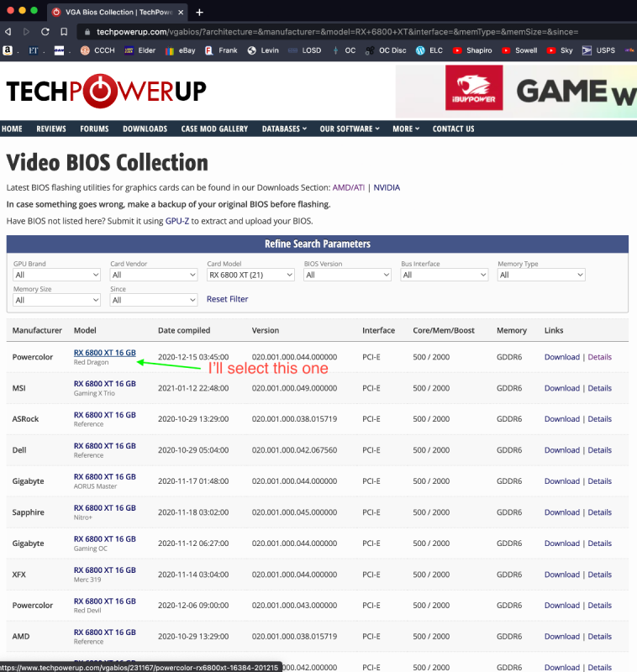Open the Levin bookmark
The image size is (637, 672).
pyautogui.click(x=263, y=50)
